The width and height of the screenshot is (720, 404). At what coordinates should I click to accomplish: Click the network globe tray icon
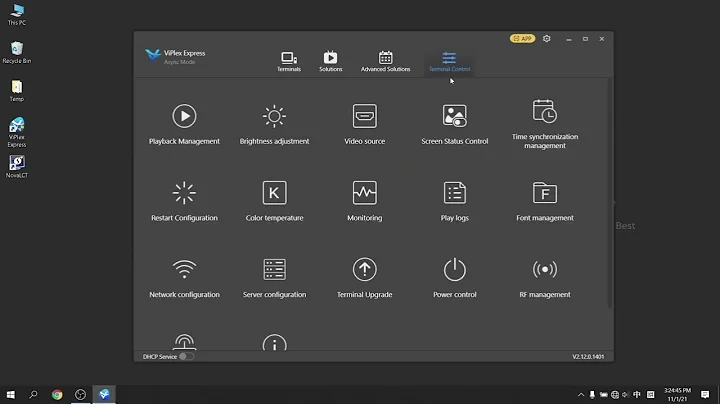(x=615, y=394)
